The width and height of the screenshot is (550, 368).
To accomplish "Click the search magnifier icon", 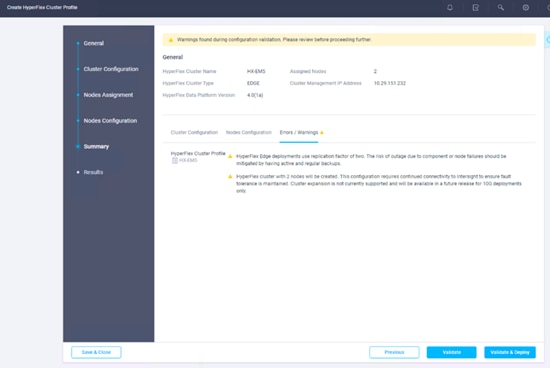I will 501,7.
